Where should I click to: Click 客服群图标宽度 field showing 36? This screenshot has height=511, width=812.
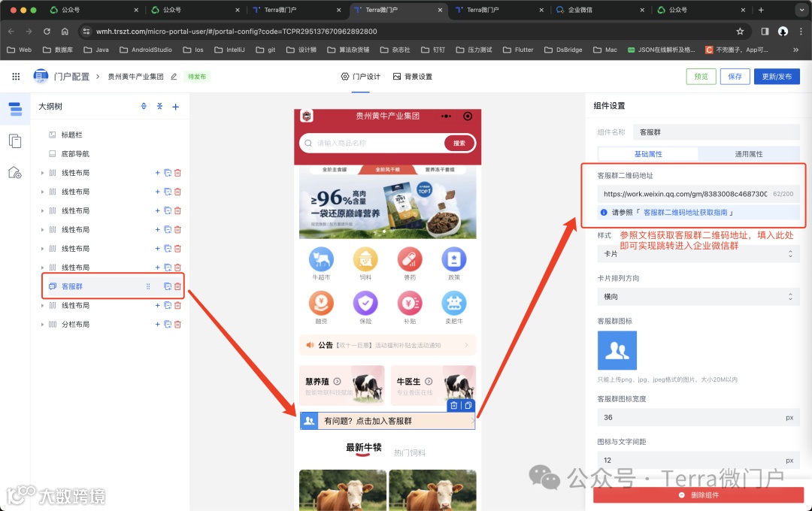698,417
